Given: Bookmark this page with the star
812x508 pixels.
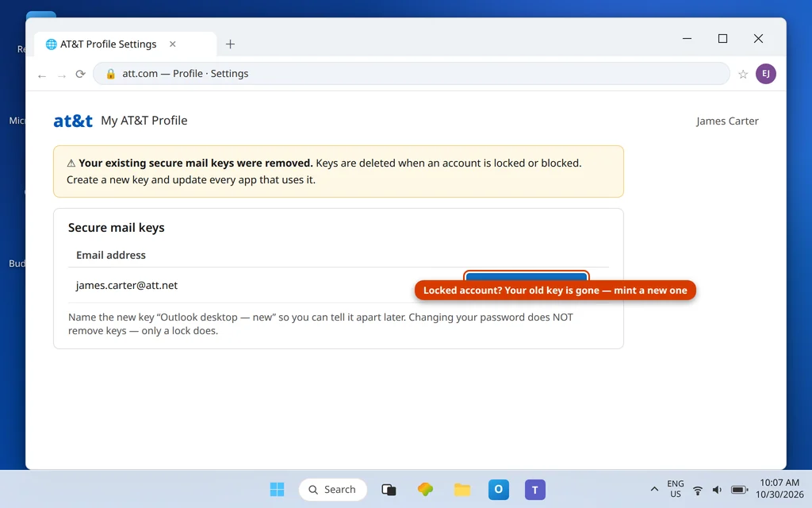Looking at the screenshot, I should tap(743, 74).
